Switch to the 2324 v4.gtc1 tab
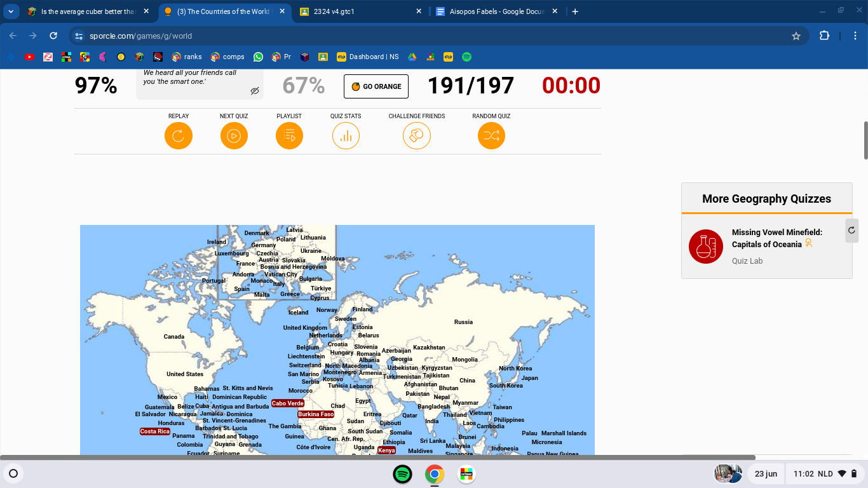Viewport: 868px width, 488px height. (x=360, y=11)
